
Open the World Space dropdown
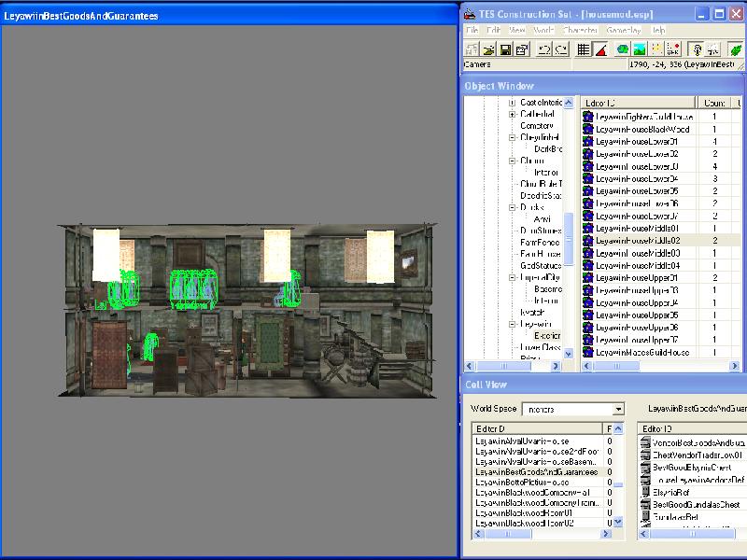pos(618,409)
